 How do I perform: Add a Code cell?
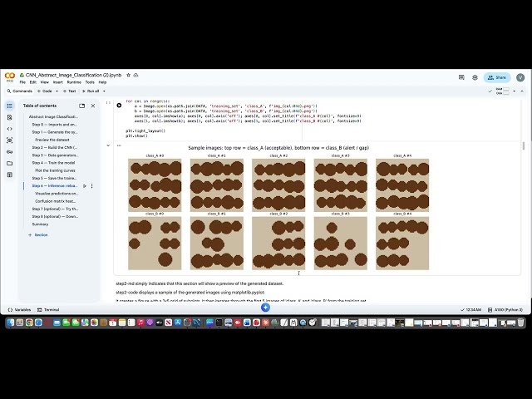pyautogui.click(x=44, y=91)
